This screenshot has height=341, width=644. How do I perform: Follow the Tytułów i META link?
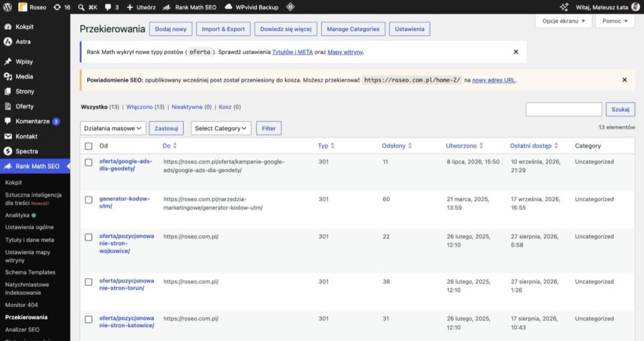[292, 52]
